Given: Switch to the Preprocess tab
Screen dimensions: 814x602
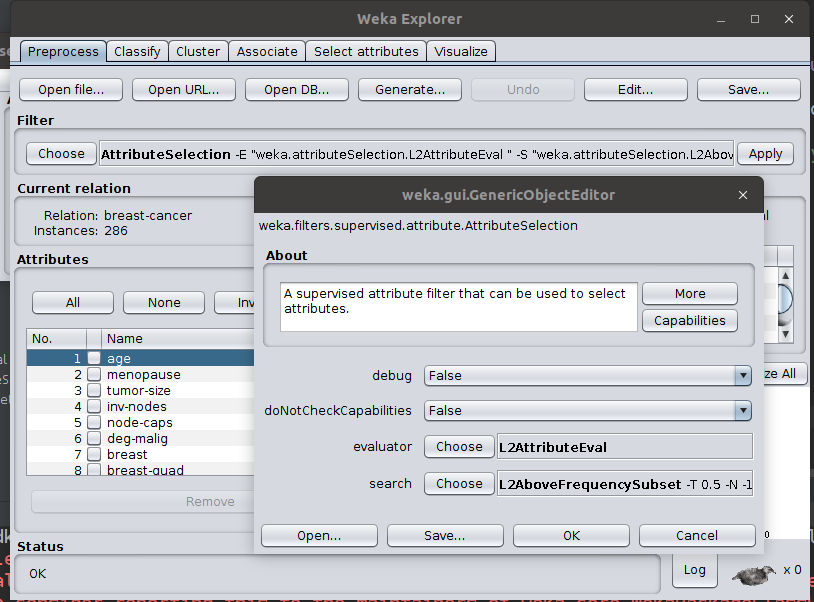Looking at the screenshot, I should click(x=63, y=51).
